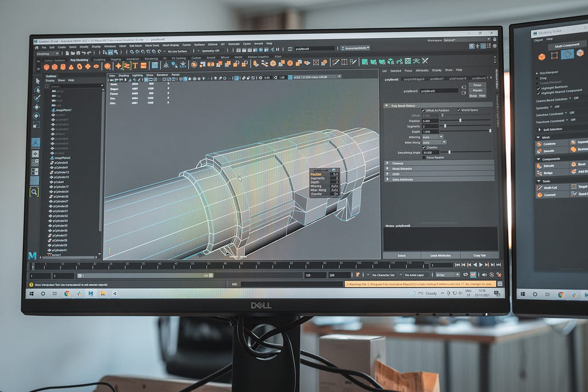The image size is (588, 392).
Task: Open Attributes menu in Attribute Editor
Action: point(422,71)
